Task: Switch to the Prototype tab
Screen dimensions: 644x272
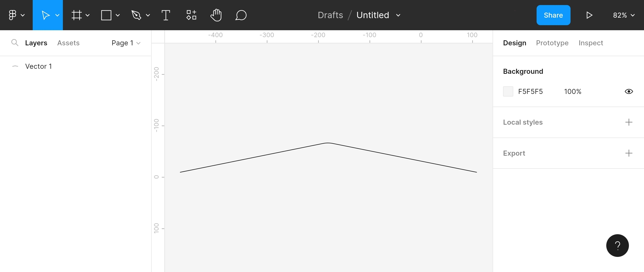Action: point(552,43)
